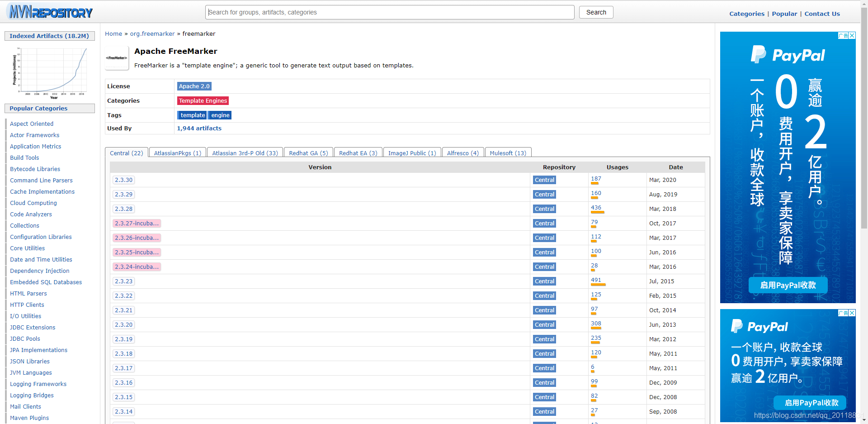Open org.freemarker breadcrumb link

click(x=152, y=33)
